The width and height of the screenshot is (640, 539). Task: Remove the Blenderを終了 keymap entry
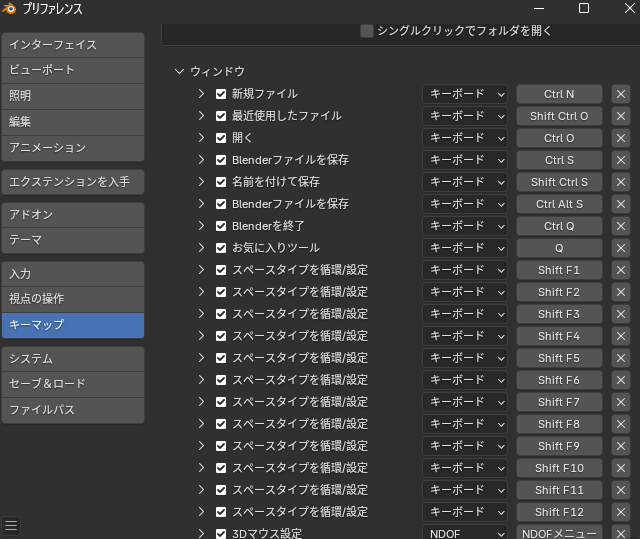(x=621, y=226)
